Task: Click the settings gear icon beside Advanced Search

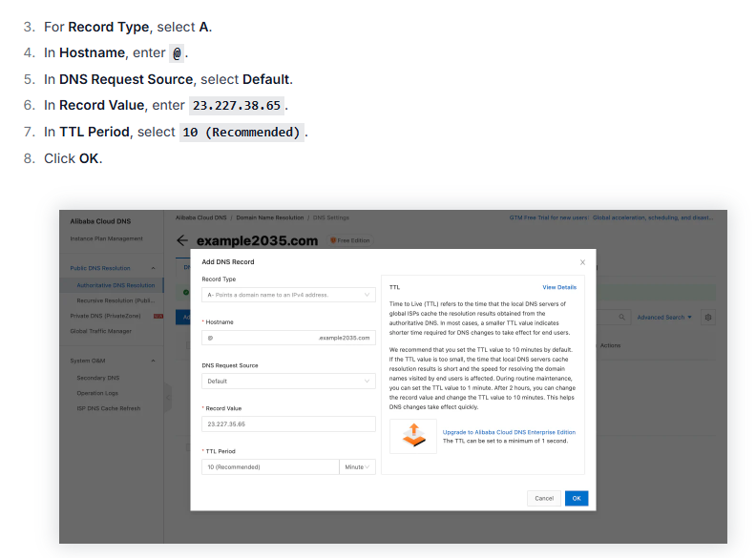Action: click(x=707, y=317)
